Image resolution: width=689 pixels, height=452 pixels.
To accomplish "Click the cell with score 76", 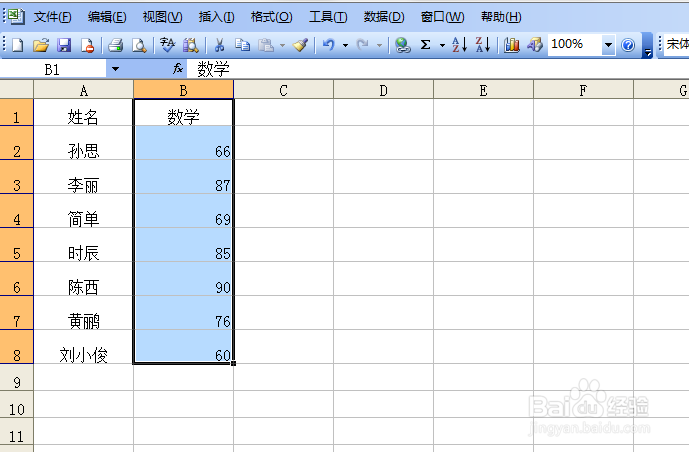I will 184,313.
